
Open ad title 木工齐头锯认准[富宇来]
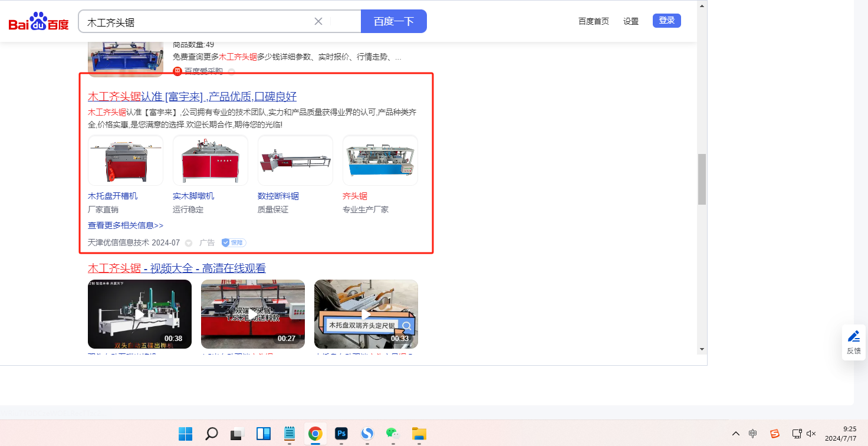click(192, 97)
